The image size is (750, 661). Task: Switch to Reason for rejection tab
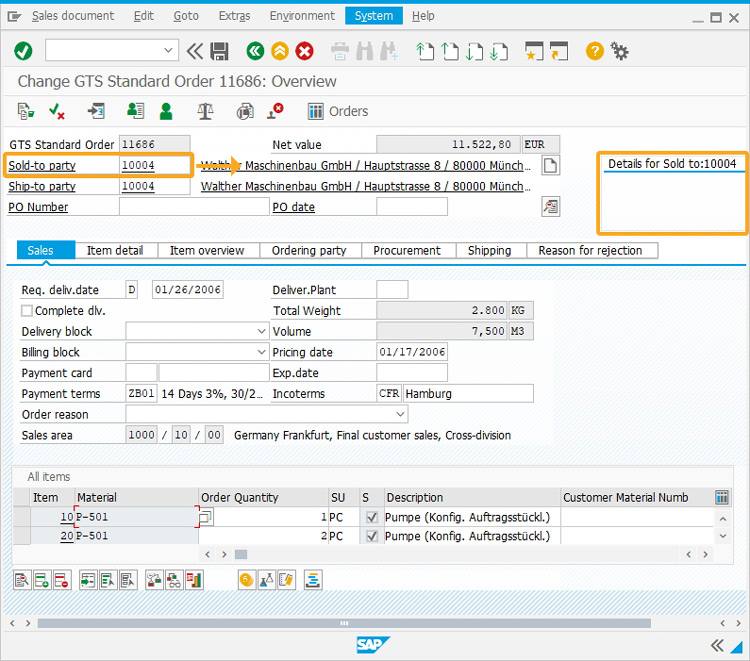pos(591,250)
